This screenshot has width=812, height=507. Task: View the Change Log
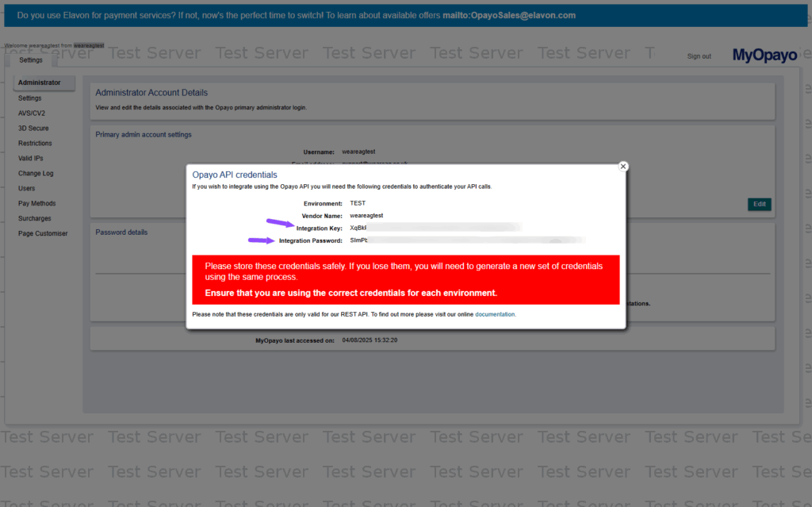click(x=36, y=173)
